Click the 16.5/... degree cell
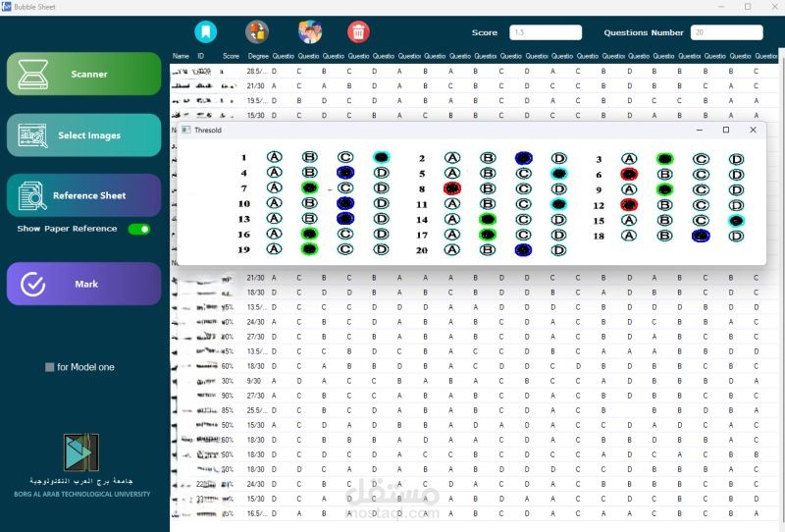 [256, 513]
